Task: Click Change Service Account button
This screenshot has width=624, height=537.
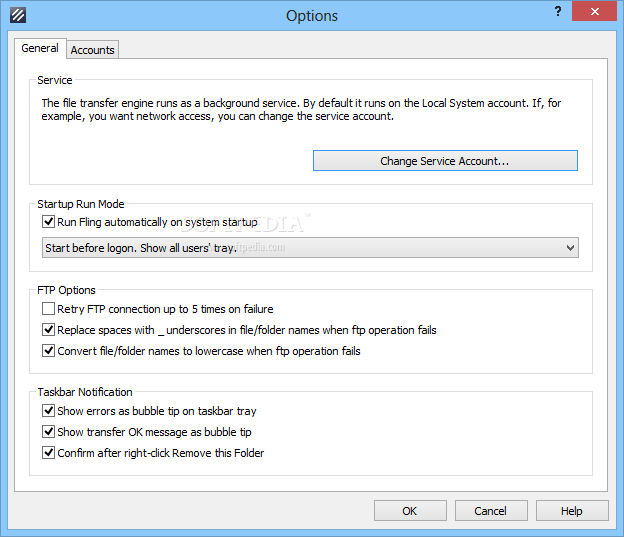Action: pyautogui.click(x=445, y=161)
